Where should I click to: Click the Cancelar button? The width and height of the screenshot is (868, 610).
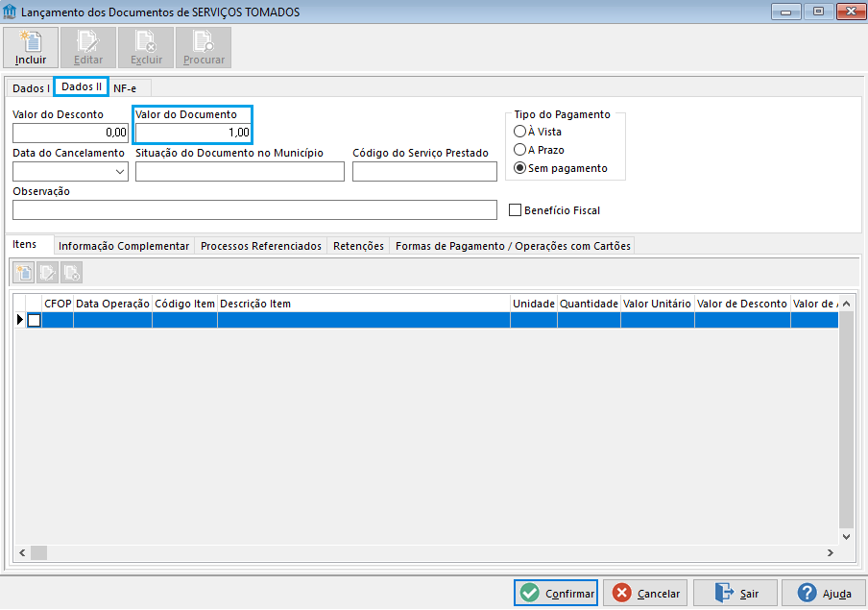point(645,594)
